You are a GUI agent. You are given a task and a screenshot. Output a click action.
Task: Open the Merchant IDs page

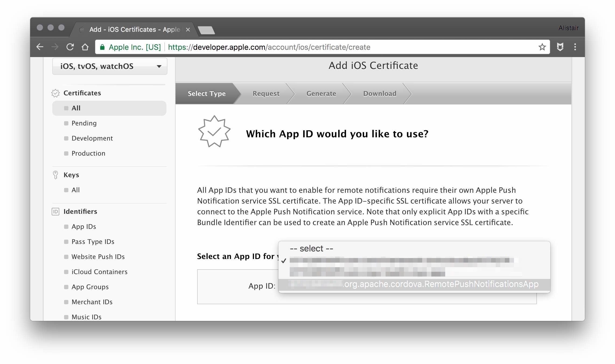(x=92, y=302)
